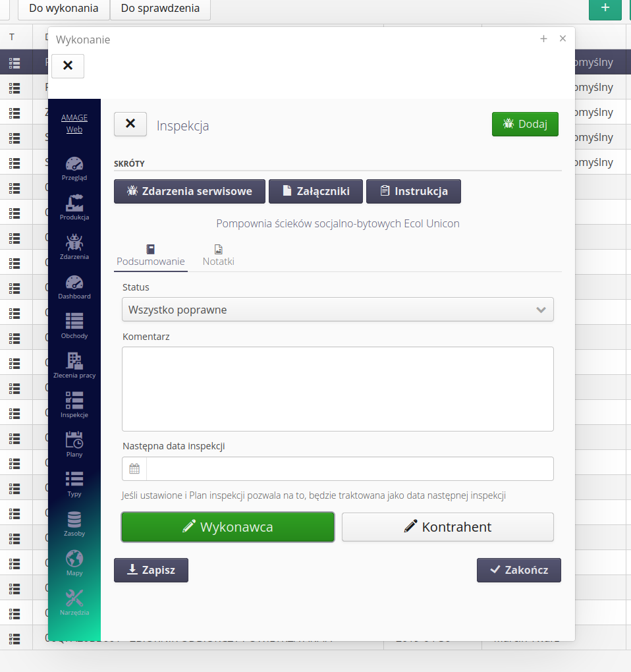Screen dimensions: 631x672
Task: Switch to the Notatki tab
Action: [x=218, y=256]
